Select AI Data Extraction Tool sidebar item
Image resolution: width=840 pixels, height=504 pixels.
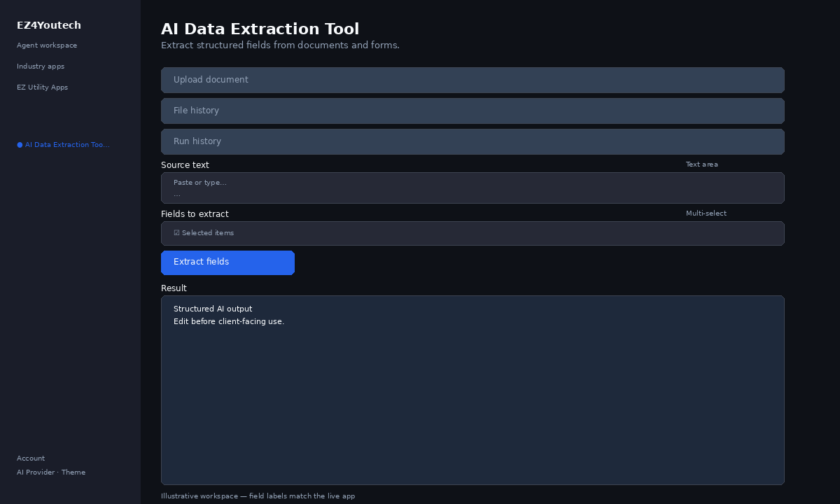63,145
